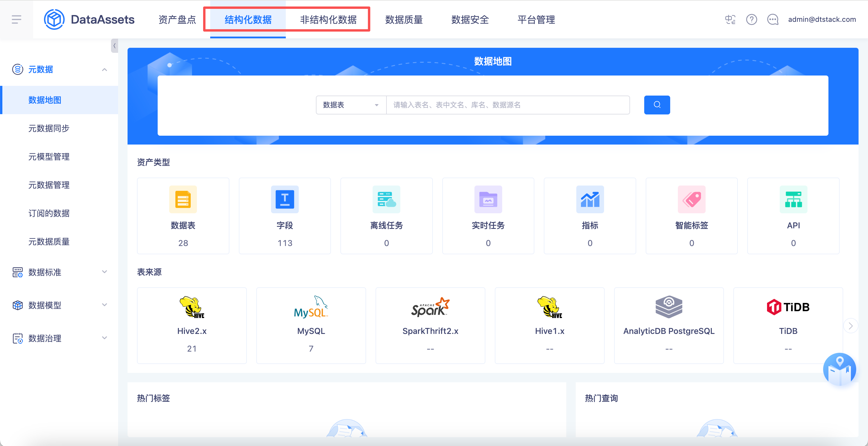
Task: Collapse the 元数据 menu section
Action: point(105,70)
